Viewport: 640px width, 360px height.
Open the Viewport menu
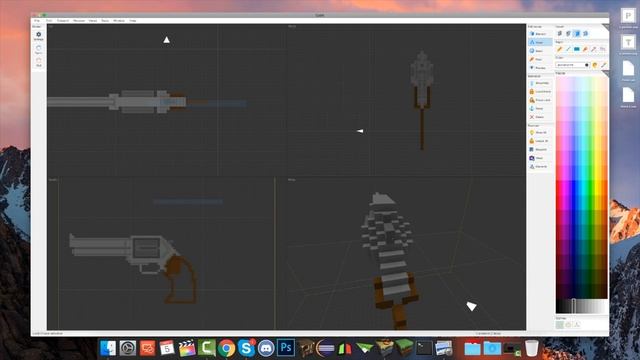click(63, 20)
